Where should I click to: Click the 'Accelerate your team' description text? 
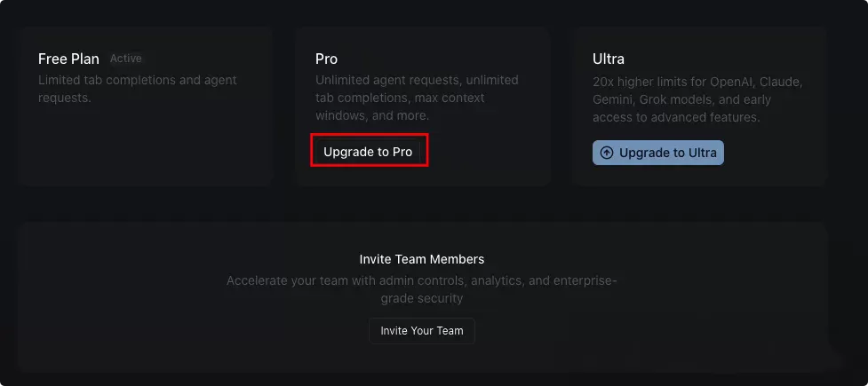tap(422, 280)
